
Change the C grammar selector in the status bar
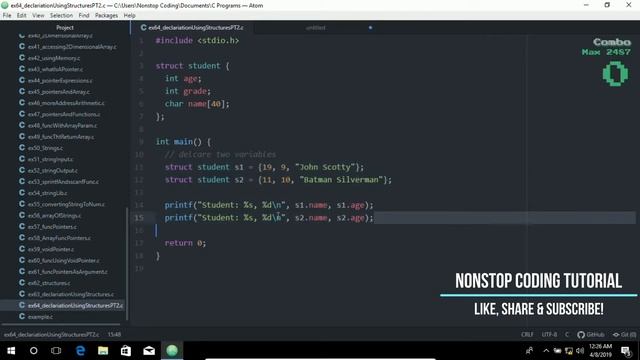coord(567,334)
